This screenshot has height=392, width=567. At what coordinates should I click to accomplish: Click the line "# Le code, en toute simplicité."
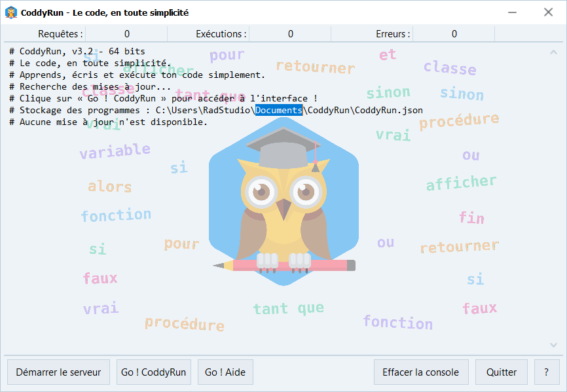[x=90, y=63]
